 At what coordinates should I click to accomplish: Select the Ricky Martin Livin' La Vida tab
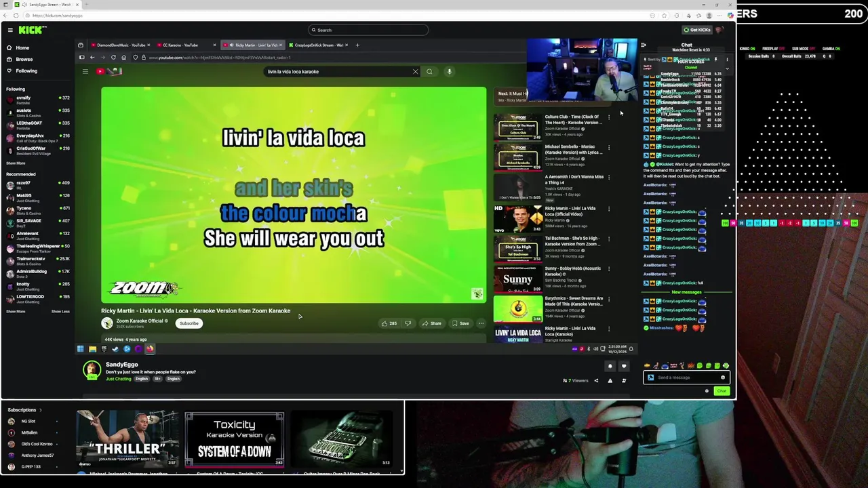coord(252,45)
